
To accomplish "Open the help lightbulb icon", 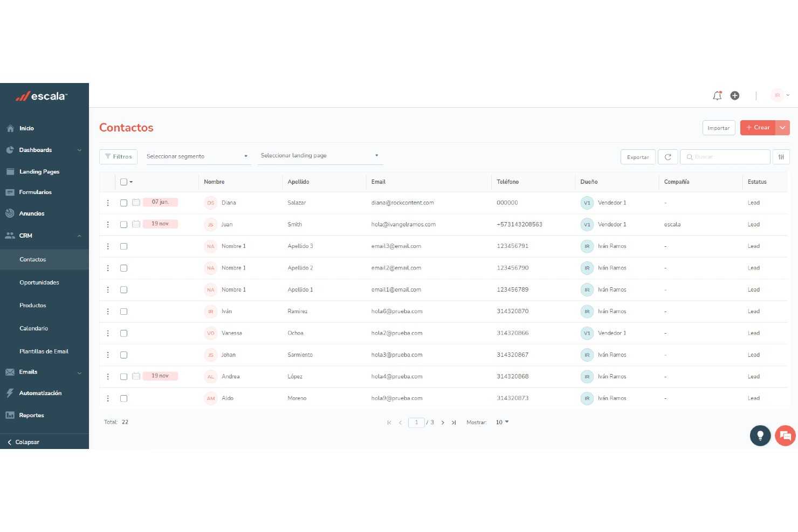I will pos(760,436).
